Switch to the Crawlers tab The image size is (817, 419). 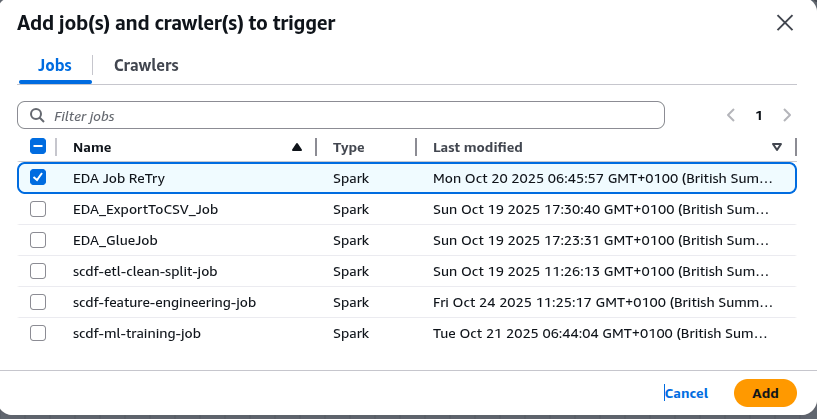tap(146, 65)
